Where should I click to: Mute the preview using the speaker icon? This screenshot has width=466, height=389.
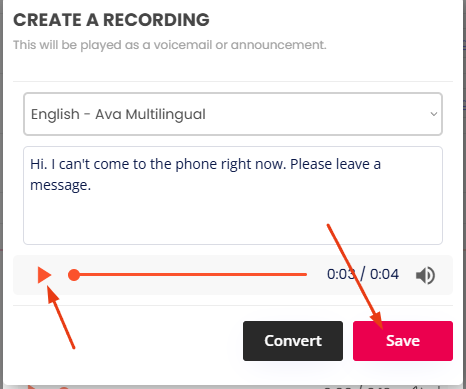pos(425,275)
